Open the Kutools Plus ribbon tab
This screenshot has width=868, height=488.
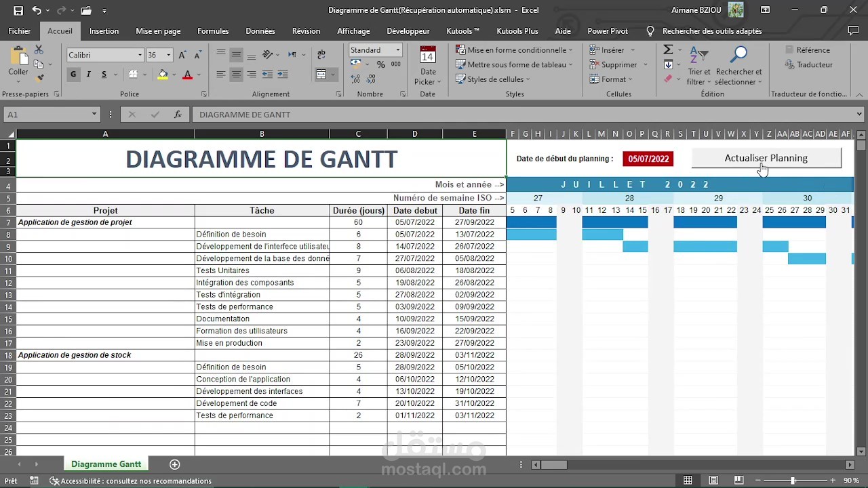click(517, 30)
